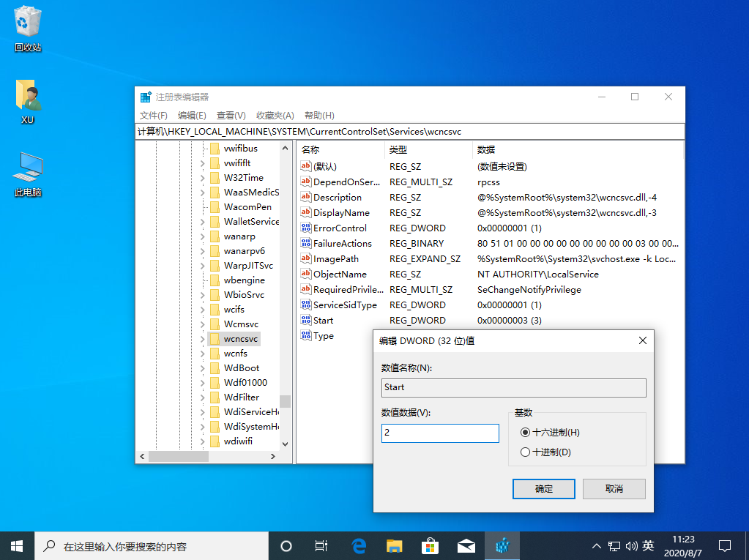
Task: Click the REG_BINARY icon beside FailureActions
Action: [x=306, y=243]
